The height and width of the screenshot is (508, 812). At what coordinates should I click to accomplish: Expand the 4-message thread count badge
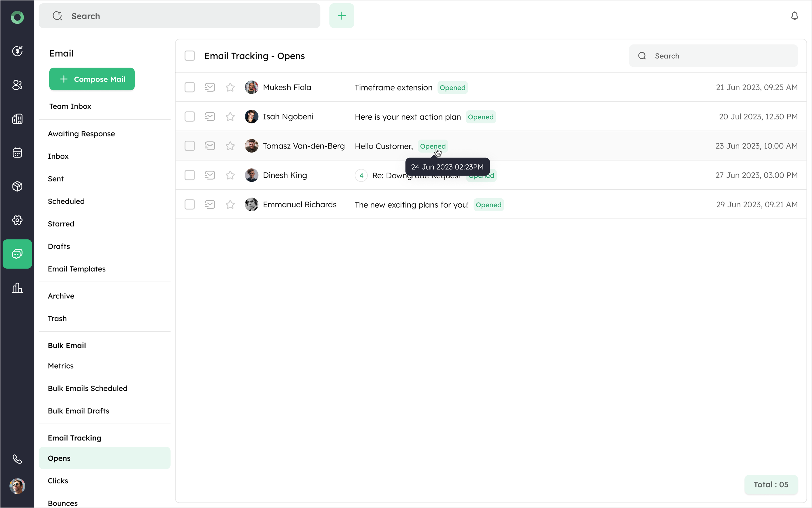[361, 175]
